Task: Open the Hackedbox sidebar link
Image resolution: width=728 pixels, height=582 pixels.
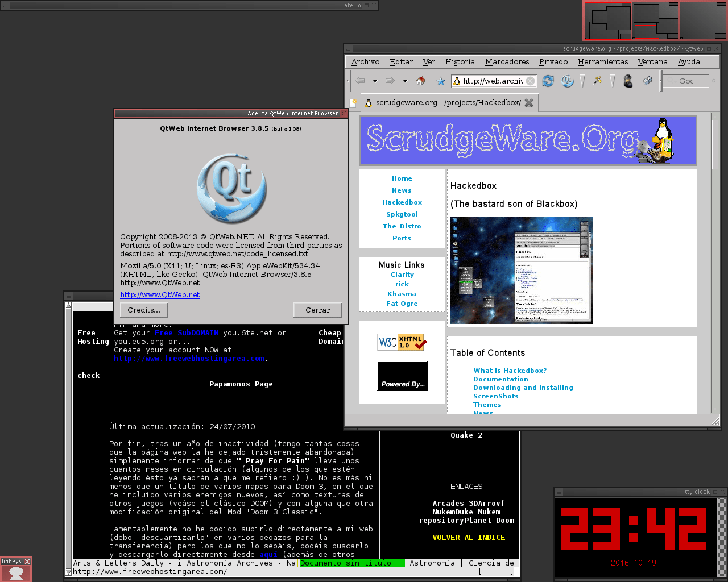Action: (x=402, y=202)
